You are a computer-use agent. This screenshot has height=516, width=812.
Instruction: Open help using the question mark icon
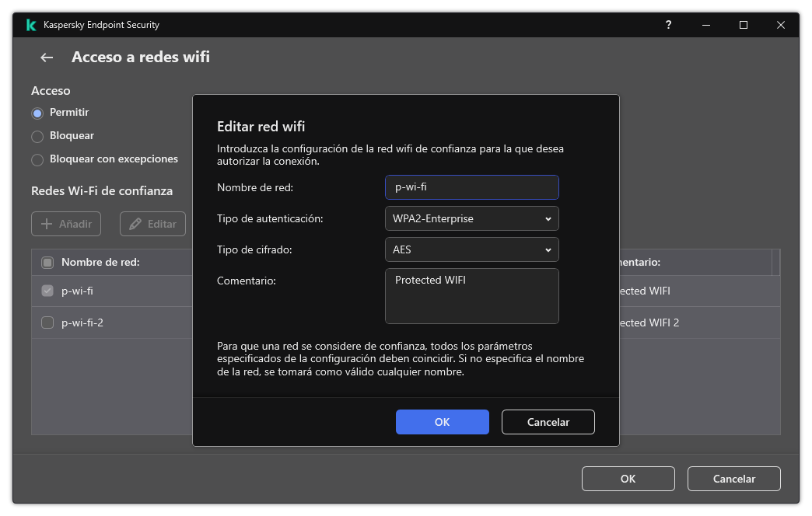pyautogui.click(x=668, y=25)
